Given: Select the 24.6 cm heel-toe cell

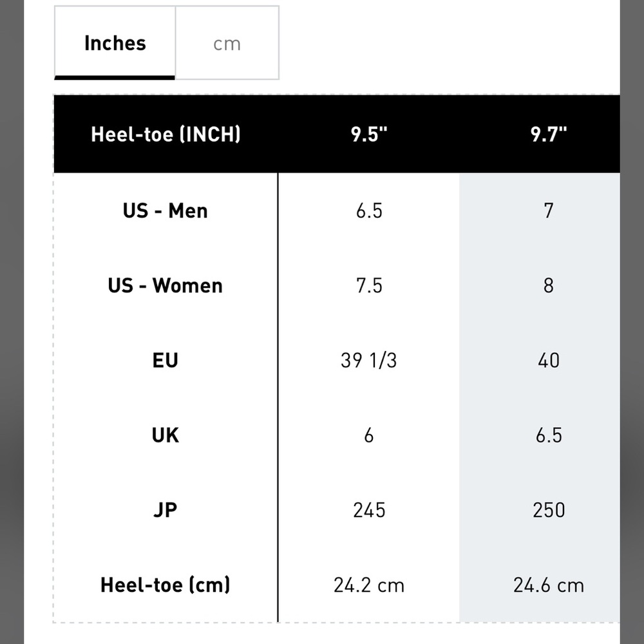Looking at the screenshot, I should 548,585.
